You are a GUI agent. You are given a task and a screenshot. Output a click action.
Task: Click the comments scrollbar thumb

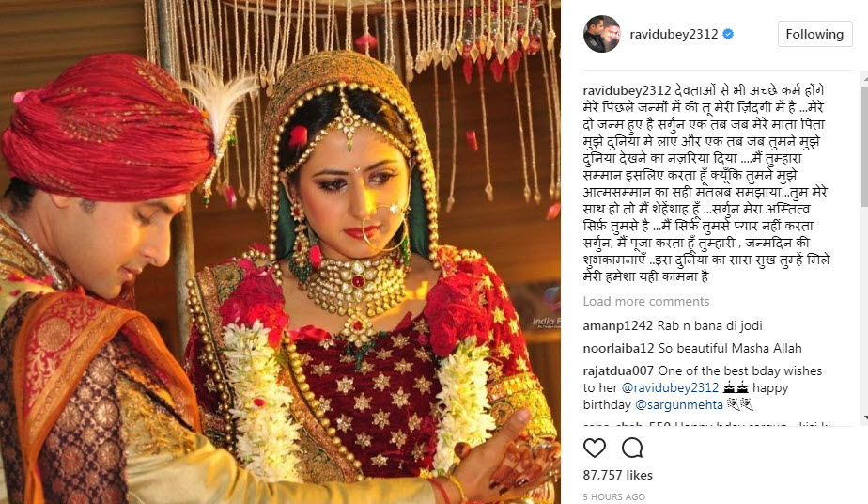point(864,144)
